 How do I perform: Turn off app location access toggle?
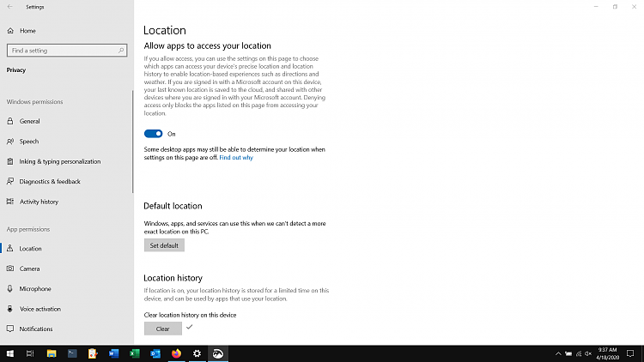(153, 134)
